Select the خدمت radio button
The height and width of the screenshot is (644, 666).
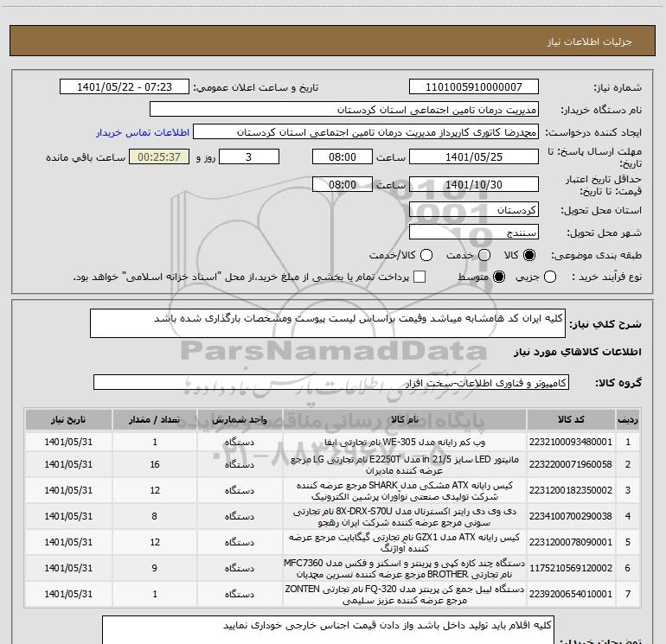click(484, 255)
